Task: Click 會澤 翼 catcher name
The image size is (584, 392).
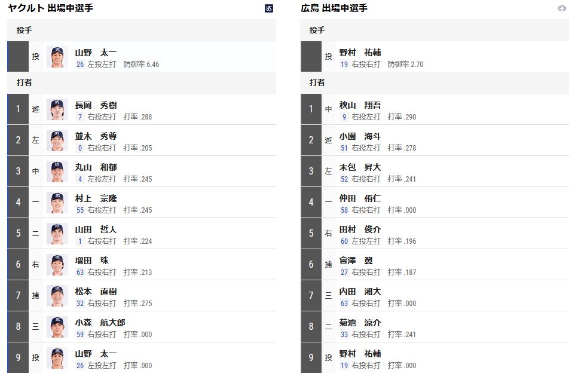Action: click(x=356, y=261)
